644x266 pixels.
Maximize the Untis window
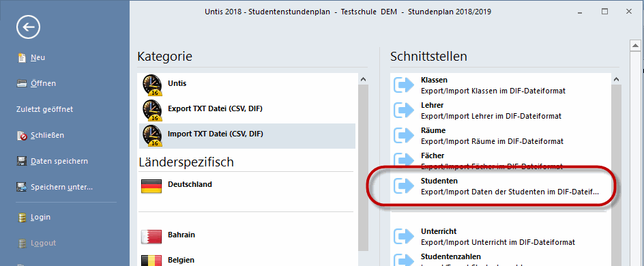coord(604,12)
